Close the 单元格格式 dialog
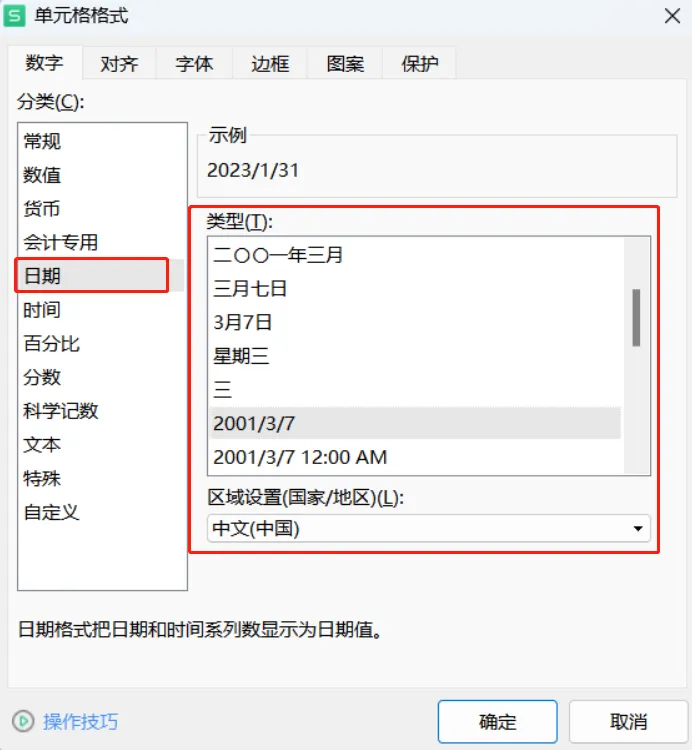 (x=672, y=16)
